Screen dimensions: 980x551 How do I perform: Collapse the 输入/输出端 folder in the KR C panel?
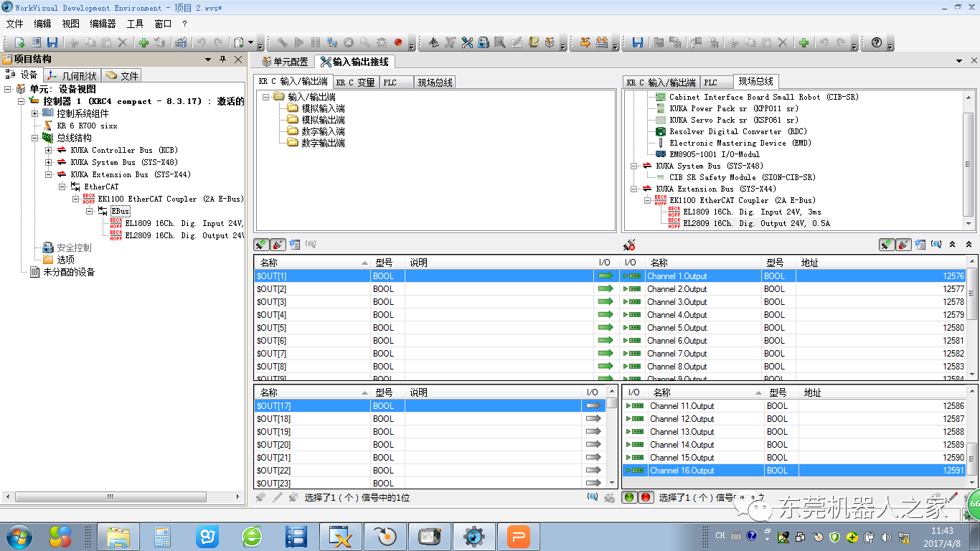tap(265, 97)
